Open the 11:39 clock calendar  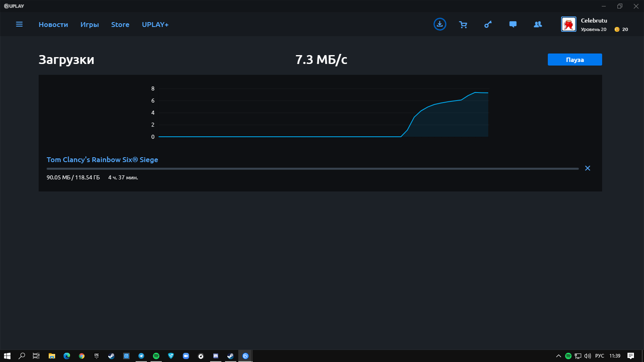615,356
